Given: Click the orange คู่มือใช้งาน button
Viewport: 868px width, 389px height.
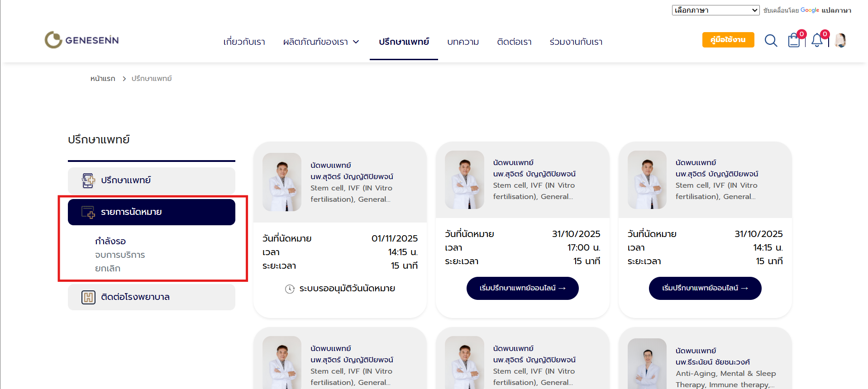Looking at the screenshot, I should tap(728, 40).
